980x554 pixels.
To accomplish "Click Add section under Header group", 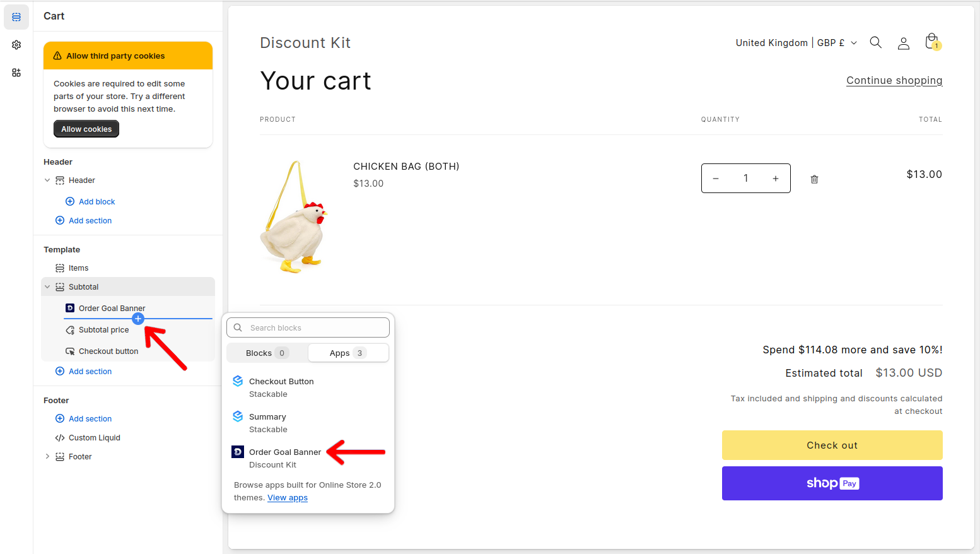I will tap(83, 220).
